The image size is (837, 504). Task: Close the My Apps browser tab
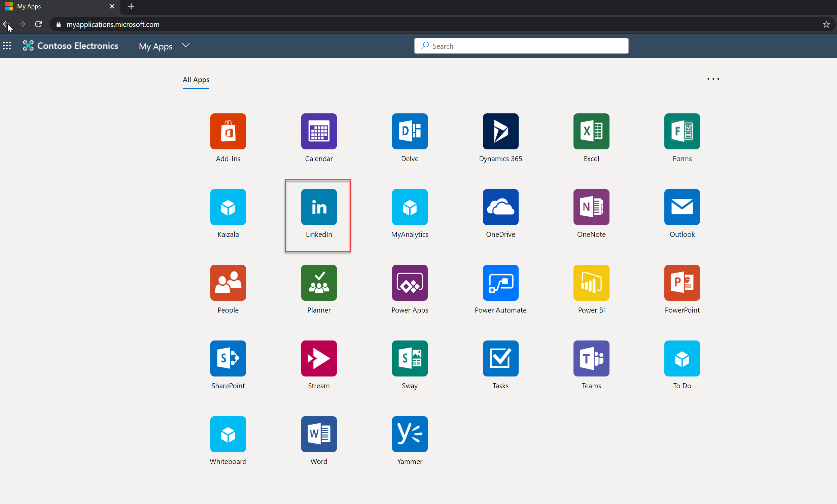112,6
